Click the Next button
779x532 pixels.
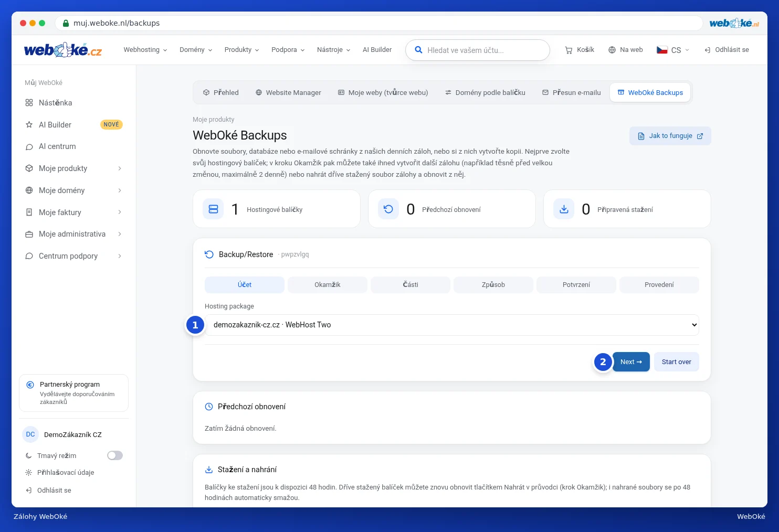[631, 362]
